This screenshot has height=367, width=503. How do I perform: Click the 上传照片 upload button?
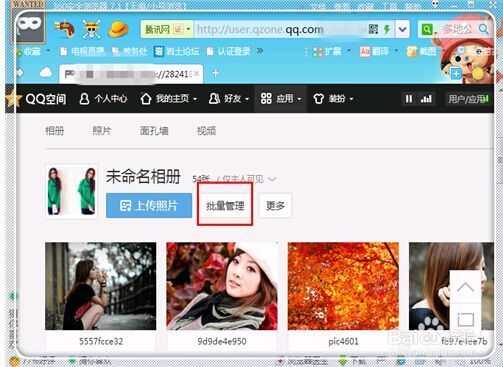(x=149, y=206)
